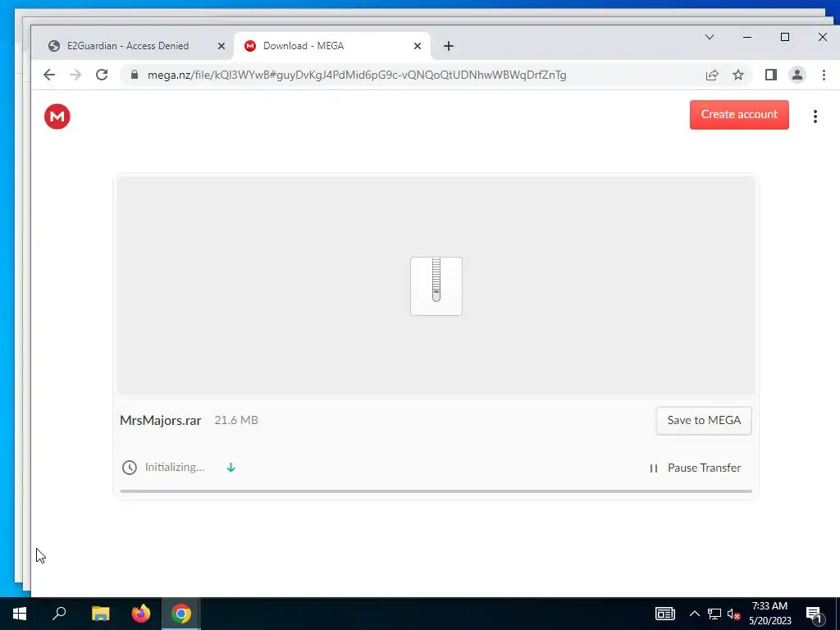
Task: Click the 21.6 MB file size text
Action: (236, 421)
